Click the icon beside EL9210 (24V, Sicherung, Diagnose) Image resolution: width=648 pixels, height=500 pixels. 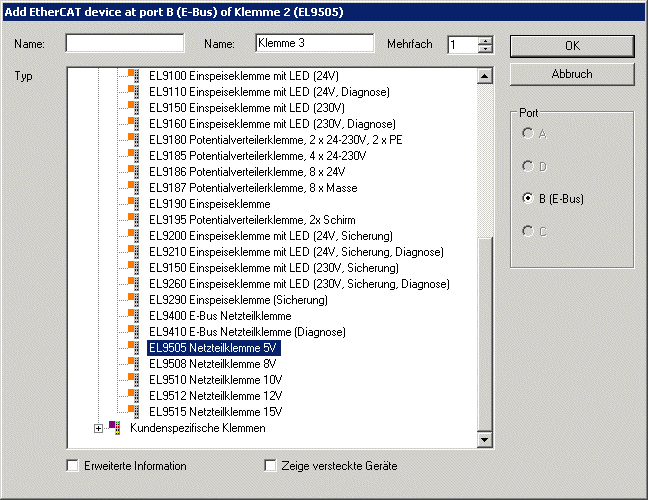click(133, 252)
